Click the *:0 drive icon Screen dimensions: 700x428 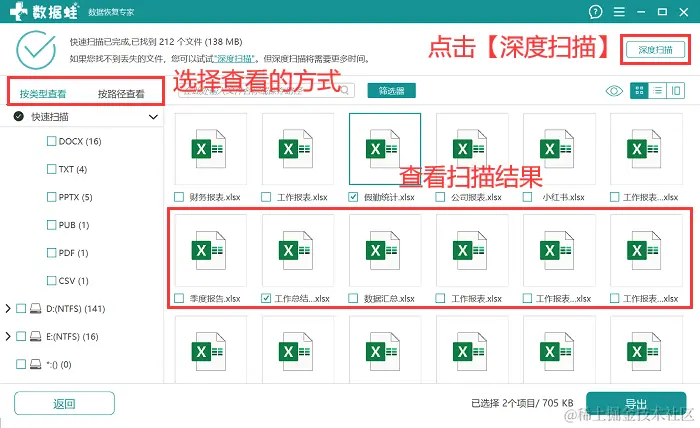pyautogui.click(x=36, y=365)
